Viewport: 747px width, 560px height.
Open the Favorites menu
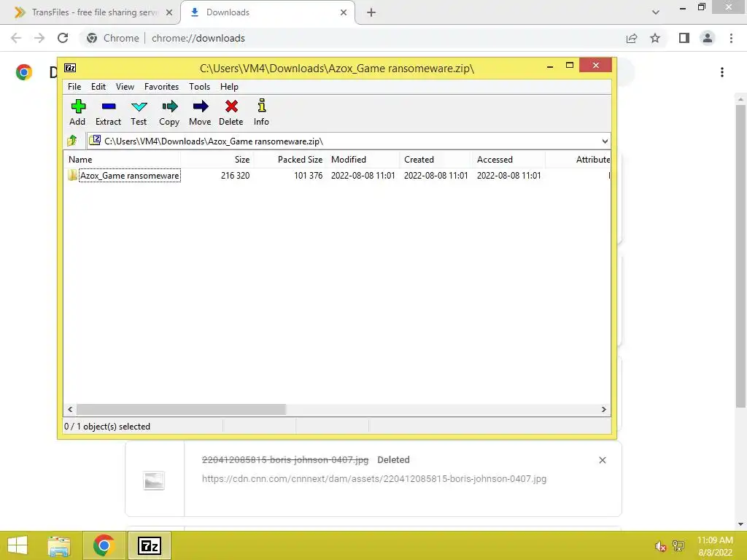[161, 87]
